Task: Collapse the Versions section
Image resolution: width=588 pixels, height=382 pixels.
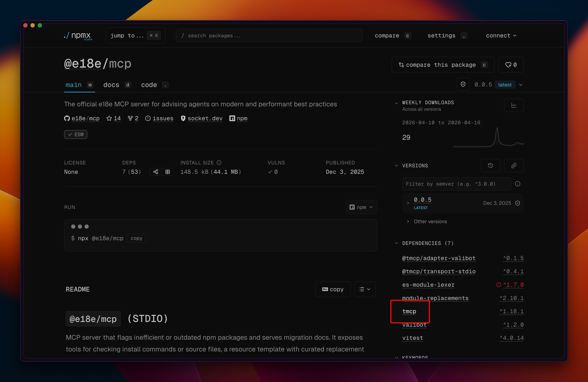Action: click(x=396, y=165)
